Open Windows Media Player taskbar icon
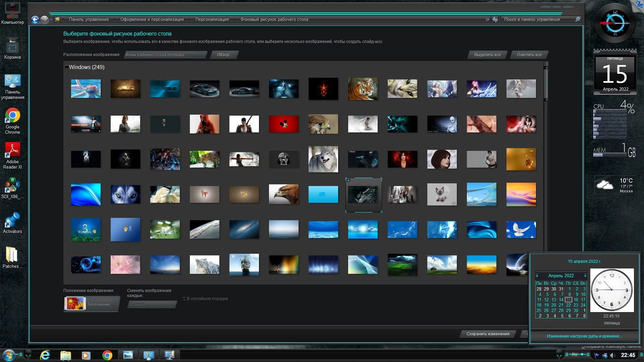This screenshot has width=644, height=362. (x=86, y=355)
